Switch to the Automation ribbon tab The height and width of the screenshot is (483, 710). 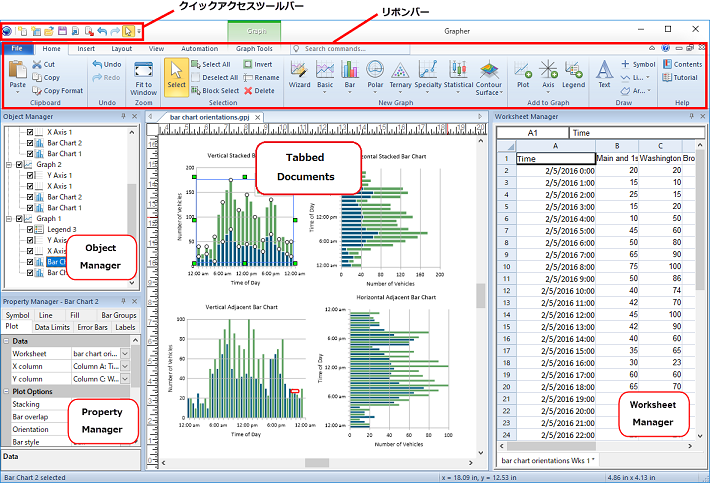pos(199,48)
